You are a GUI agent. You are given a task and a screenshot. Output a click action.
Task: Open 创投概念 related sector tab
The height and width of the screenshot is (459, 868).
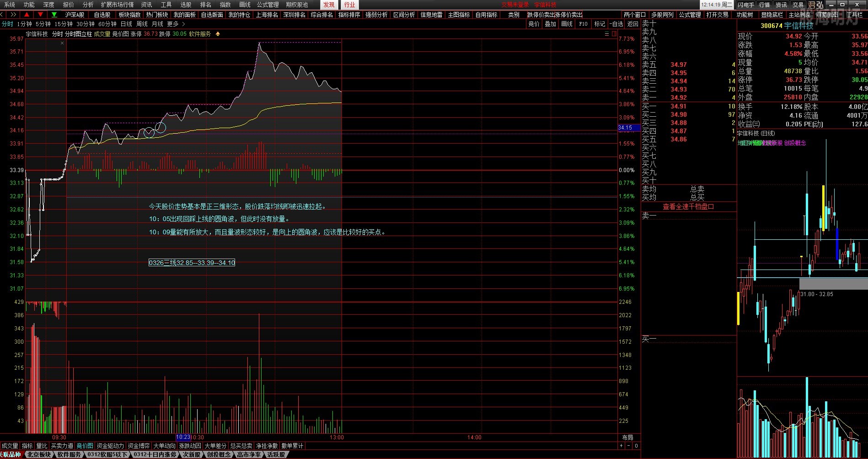(219, 454)
